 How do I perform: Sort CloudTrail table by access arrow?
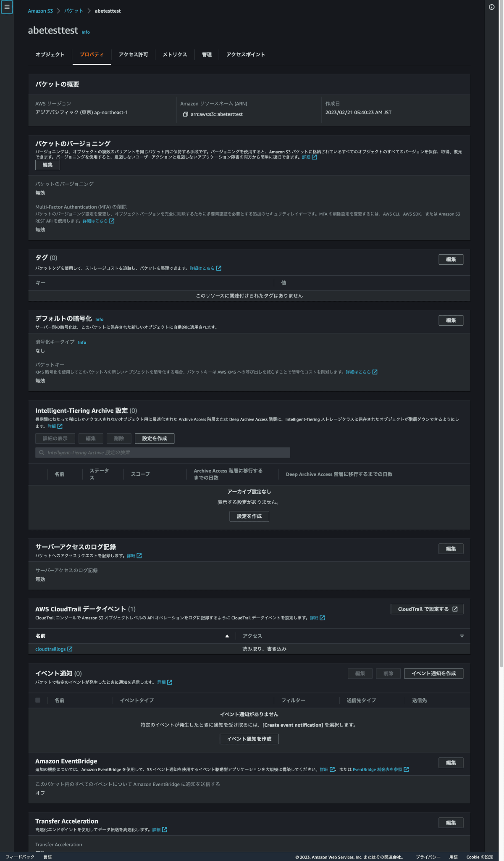(x=462, y=636)
